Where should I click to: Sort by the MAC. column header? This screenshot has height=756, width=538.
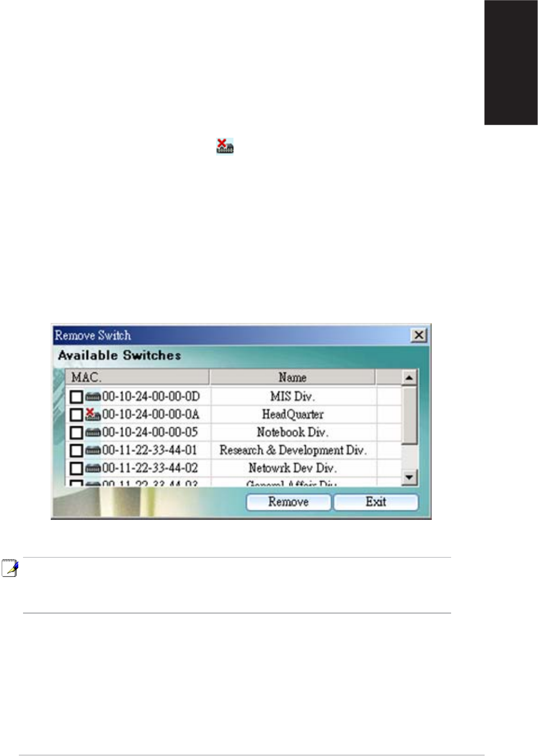(137, 377)
